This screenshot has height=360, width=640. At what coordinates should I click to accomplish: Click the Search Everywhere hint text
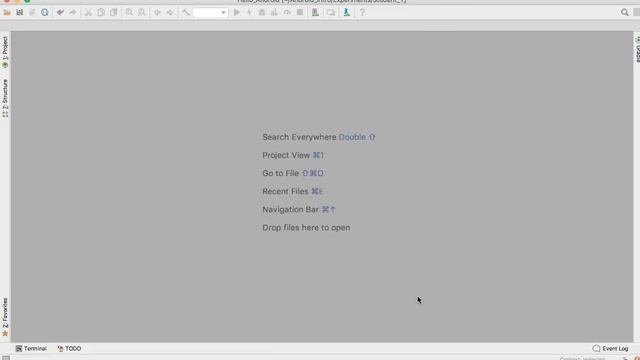tap(318, 137)
